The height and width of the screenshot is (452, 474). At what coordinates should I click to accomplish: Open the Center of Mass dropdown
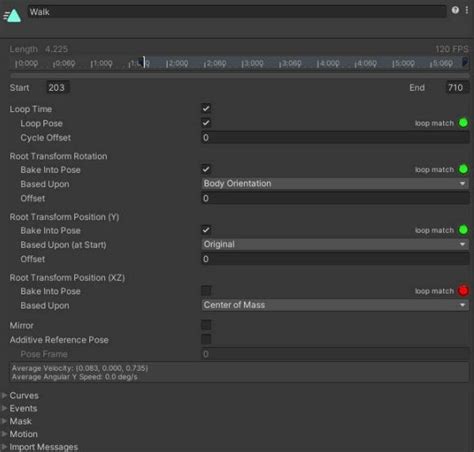335,305
